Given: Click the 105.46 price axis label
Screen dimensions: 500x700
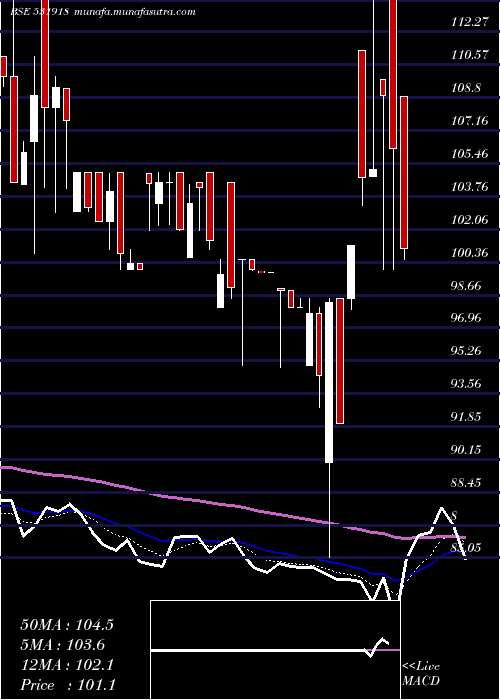Looking at the screenshot, I should tap(470, 154).
